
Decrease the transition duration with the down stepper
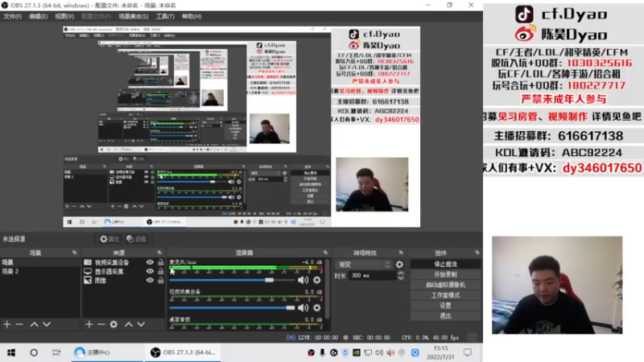(x=401, y=278)
